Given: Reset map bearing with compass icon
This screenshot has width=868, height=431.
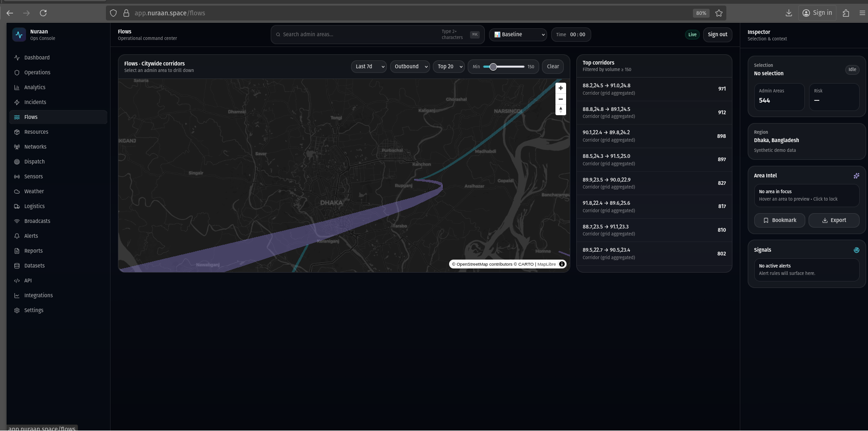Looking at the screenshot, I should click(x=561, y=110).
